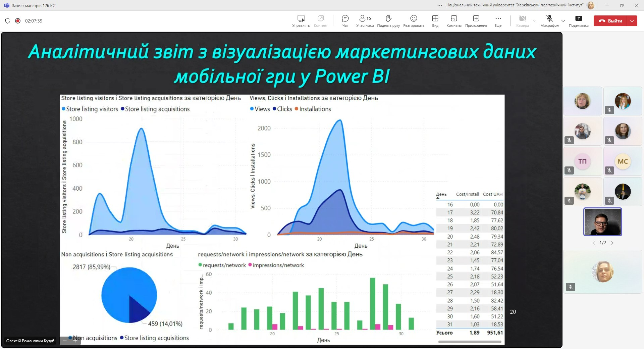Click the День column header in table

coord(441,194)
